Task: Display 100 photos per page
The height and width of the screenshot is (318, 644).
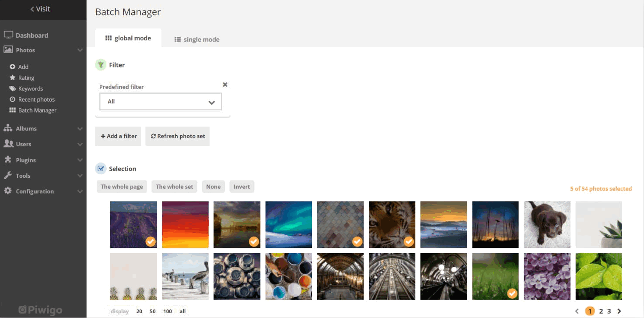Action: tap(168, 311)
